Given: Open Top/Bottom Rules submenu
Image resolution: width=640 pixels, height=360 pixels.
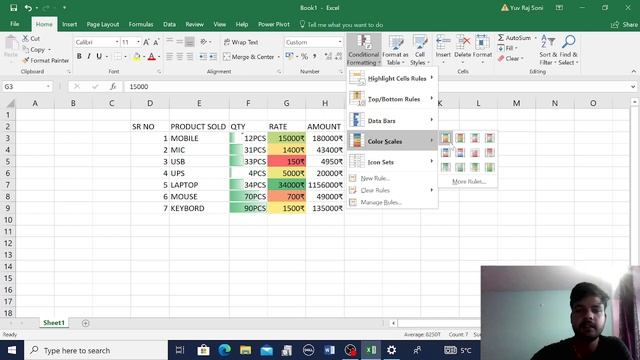Looking at the screenshot, I should [x=392, y=99].
